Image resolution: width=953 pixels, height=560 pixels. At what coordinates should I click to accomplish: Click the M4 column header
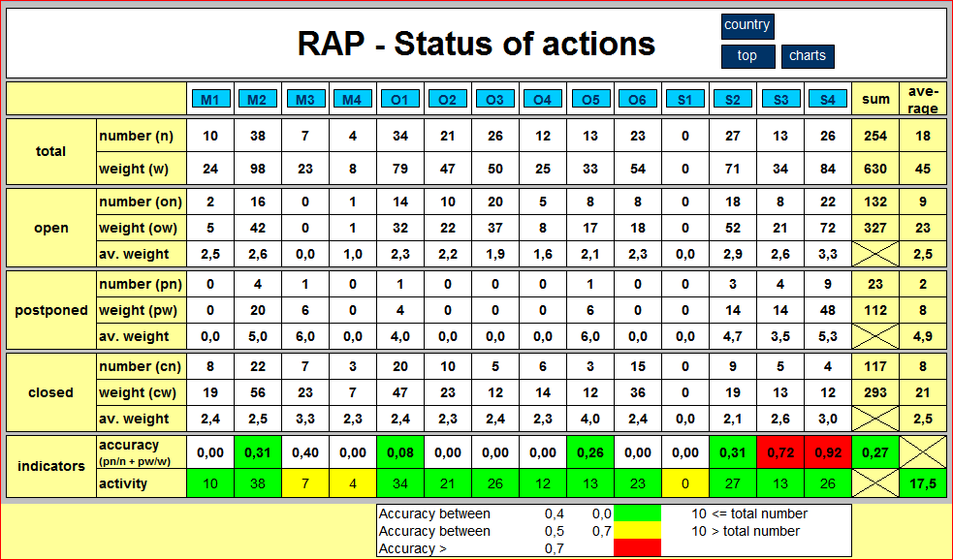(353, 98)
